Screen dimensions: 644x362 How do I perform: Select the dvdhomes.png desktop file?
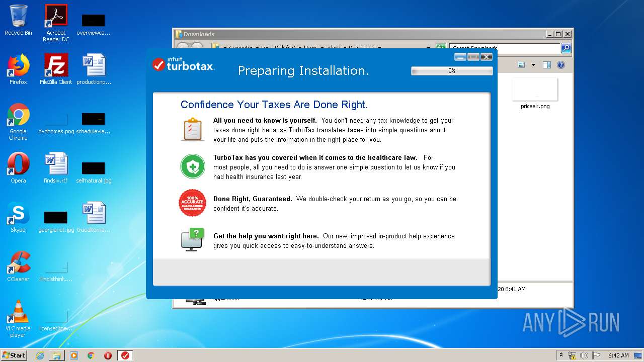pos(56,122)
